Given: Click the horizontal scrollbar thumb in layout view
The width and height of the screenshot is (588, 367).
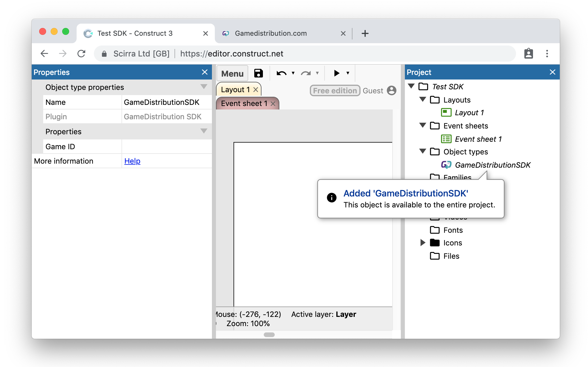Looking at the screenshot, I should pyautogui.click(x=269, y=334).
